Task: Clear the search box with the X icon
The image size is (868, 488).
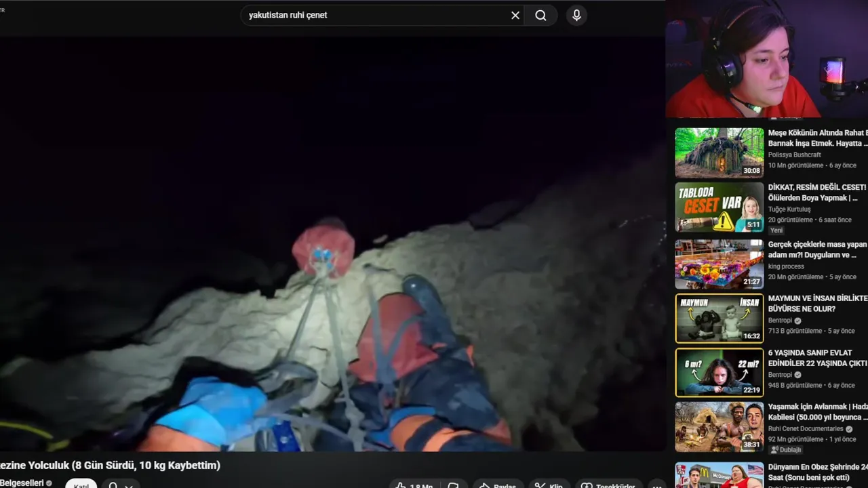Action: [x=515, y=15]
